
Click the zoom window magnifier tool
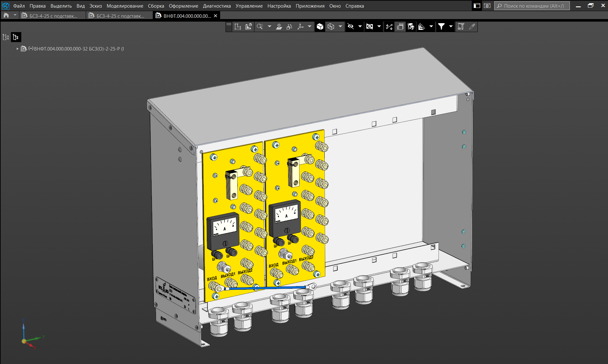(260, 27)
